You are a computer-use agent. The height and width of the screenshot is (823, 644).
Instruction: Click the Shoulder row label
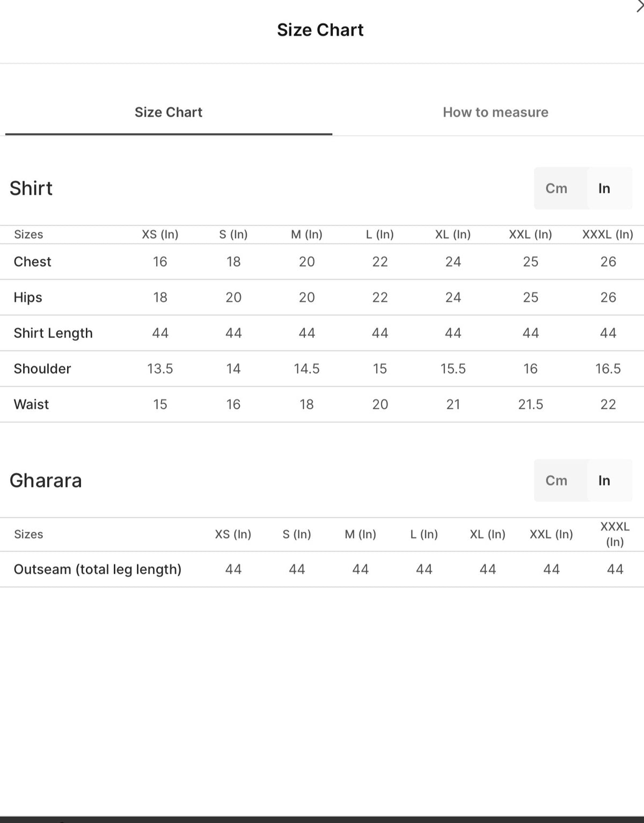pos(42,369)
